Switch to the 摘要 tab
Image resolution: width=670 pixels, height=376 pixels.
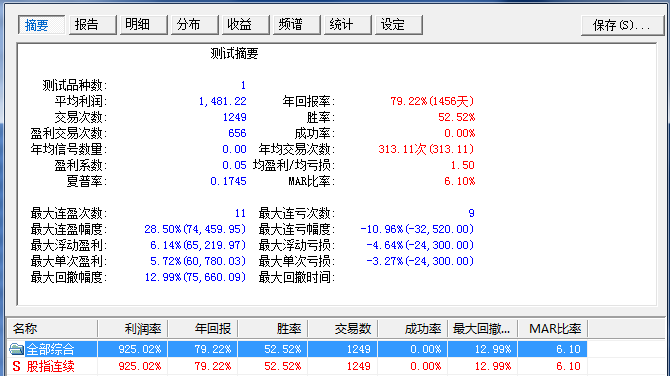[x=41, y=25]
